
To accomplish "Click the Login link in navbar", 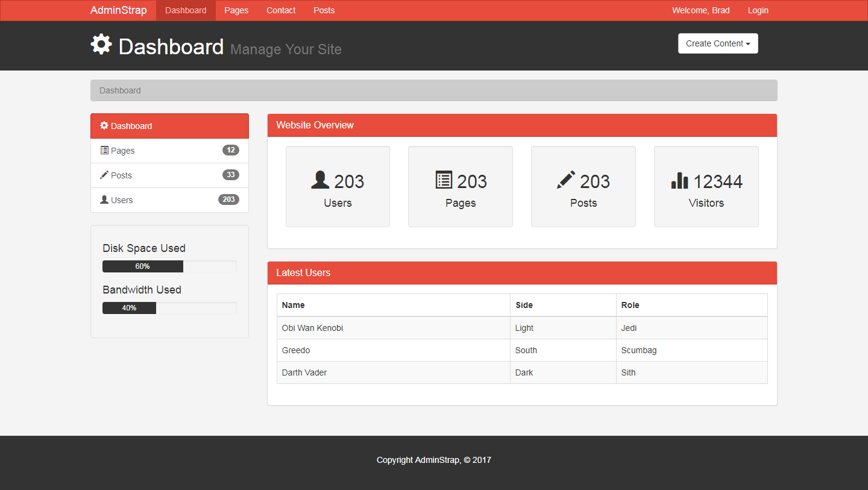I will [758, 10].
